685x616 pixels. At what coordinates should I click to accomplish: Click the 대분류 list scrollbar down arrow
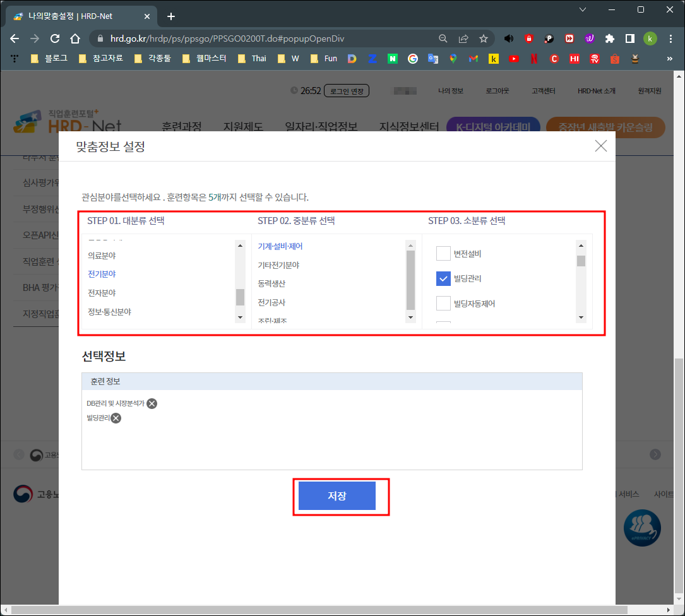click(x=240, y=317)
